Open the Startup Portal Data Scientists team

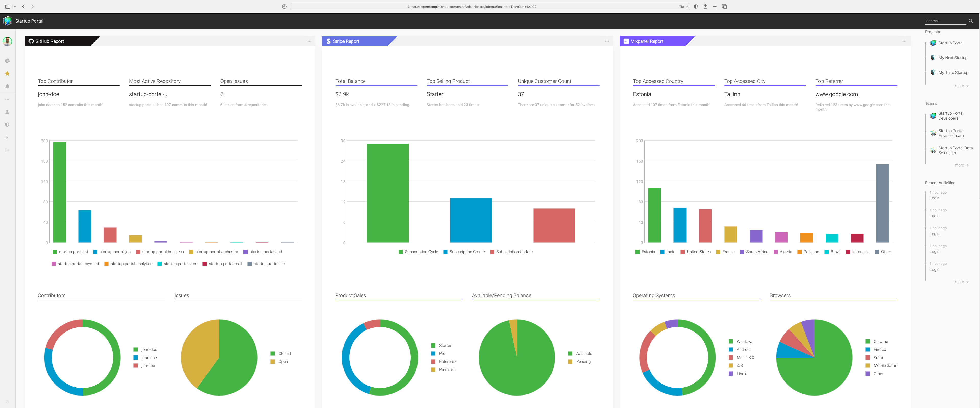click(x=951, y=150)
